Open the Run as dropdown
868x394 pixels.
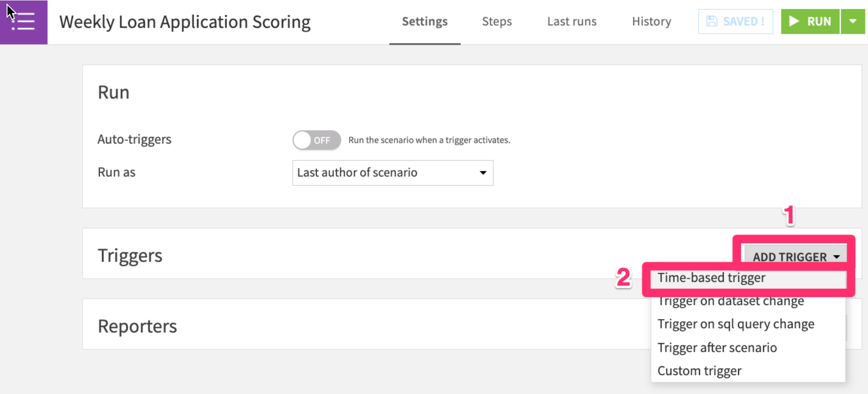click(x=393, y=173)
